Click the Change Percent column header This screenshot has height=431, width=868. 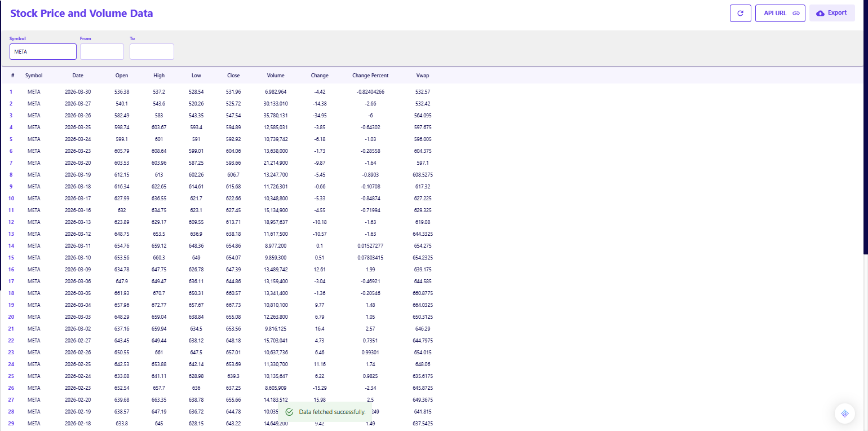click(x=370, y=75)
